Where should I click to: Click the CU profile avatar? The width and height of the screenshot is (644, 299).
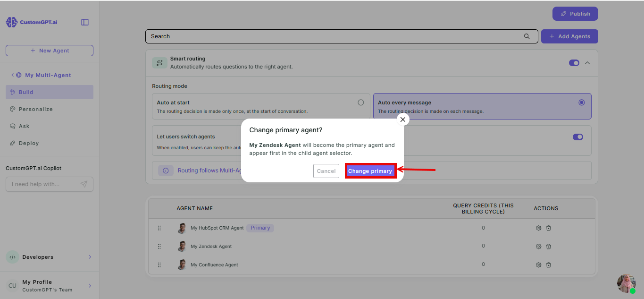pos(12,286)
